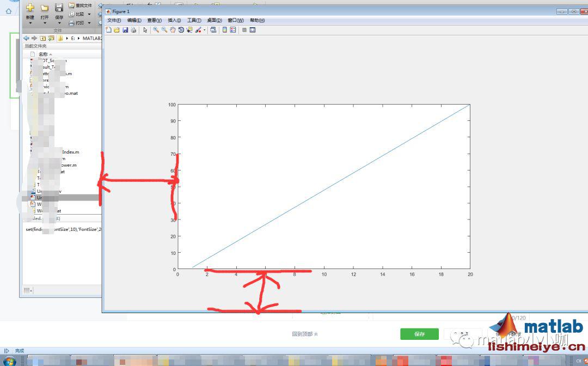Click the browser home icon
This screenshot has height=366, width=588.
click(x=9, y=11)
